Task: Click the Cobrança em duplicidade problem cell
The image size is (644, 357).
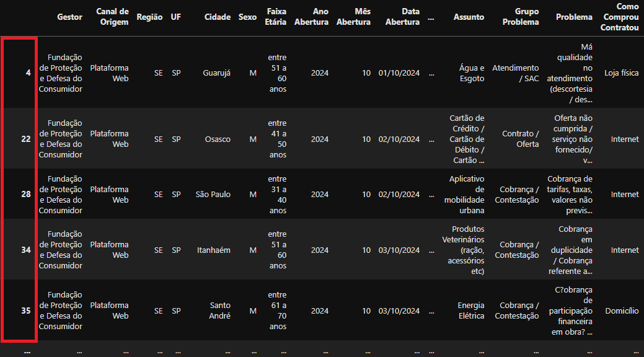Action: pos(570,250)
